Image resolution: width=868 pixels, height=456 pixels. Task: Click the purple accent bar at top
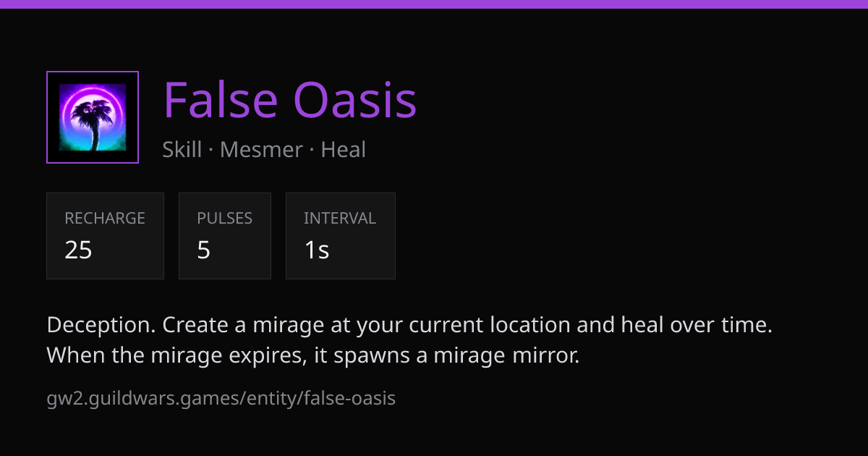434,4
